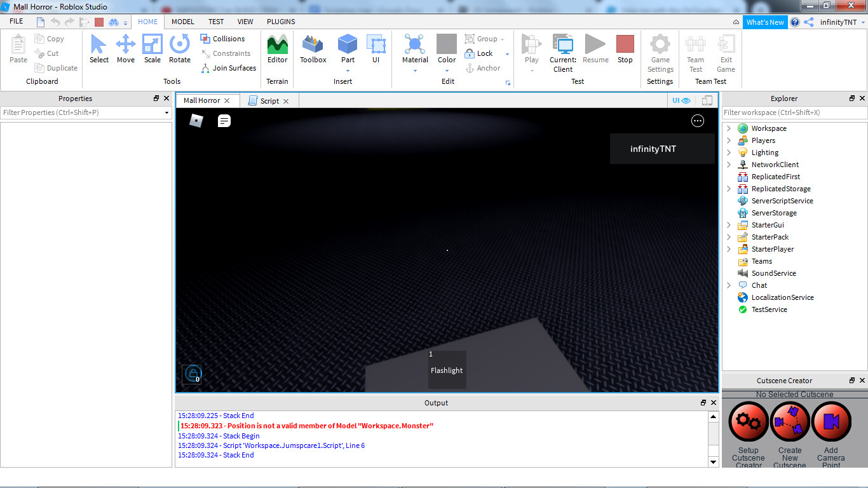Switch to the MODEL ribbon tab
The height and width of the screenshot is (488, 868).
[183, 22]
